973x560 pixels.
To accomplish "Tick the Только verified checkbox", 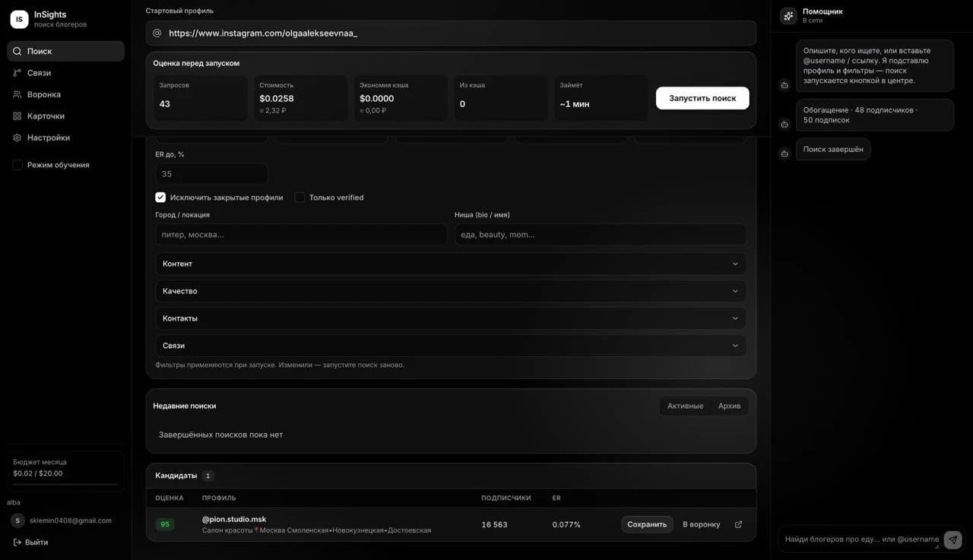I will [300, 198].
